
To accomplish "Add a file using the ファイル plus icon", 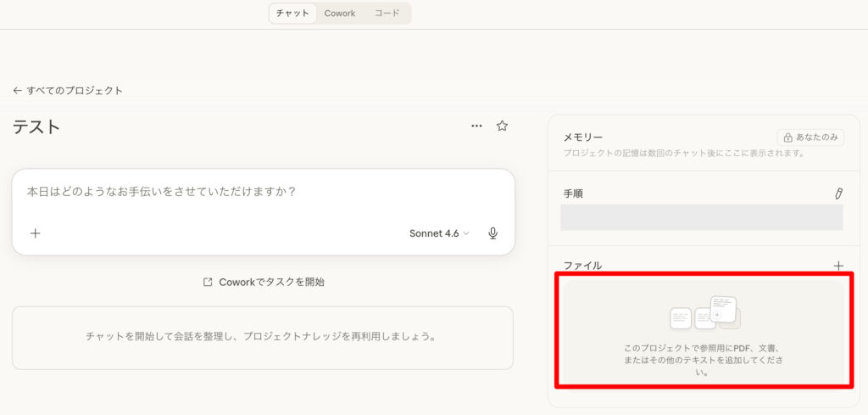I will [x=838, y=266].
